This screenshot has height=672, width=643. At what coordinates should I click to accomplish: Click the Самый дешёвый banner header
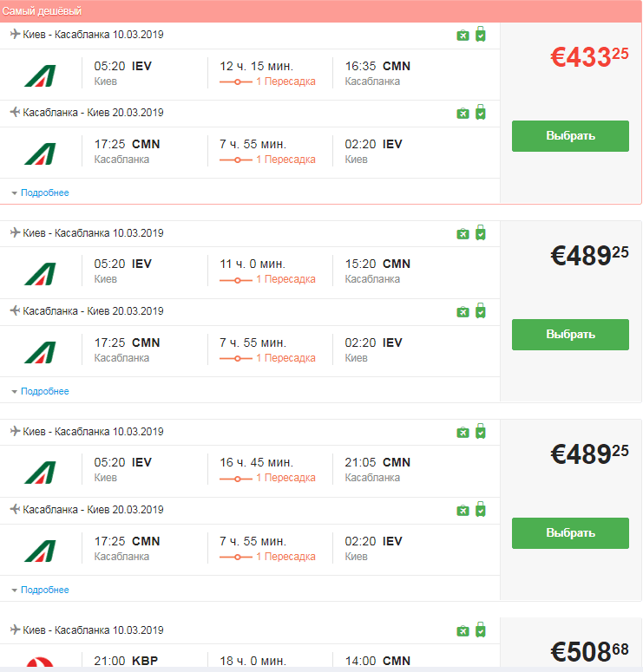[320, 11]
